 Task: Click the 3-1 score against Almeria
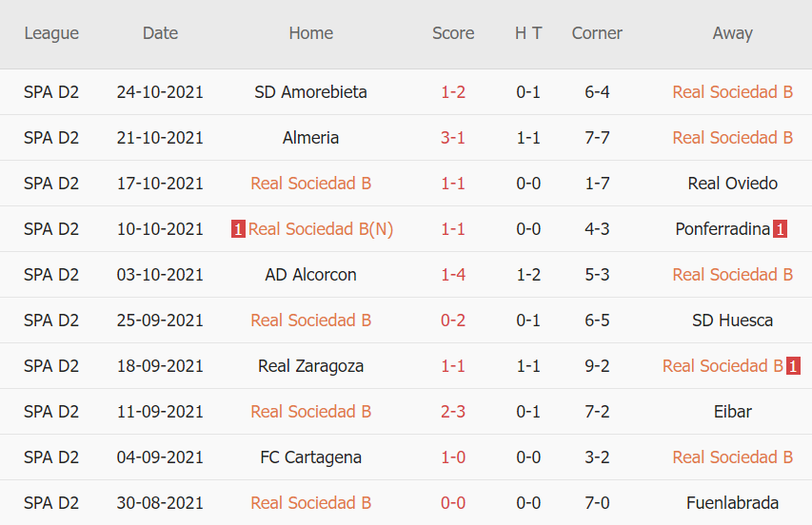coord(453,138)
